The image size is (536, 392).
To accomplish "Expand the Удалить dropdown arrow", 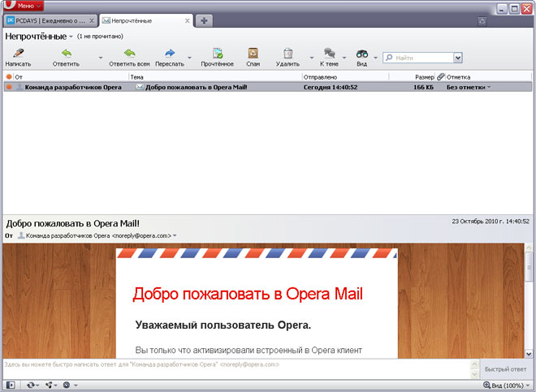I will 311,58.
